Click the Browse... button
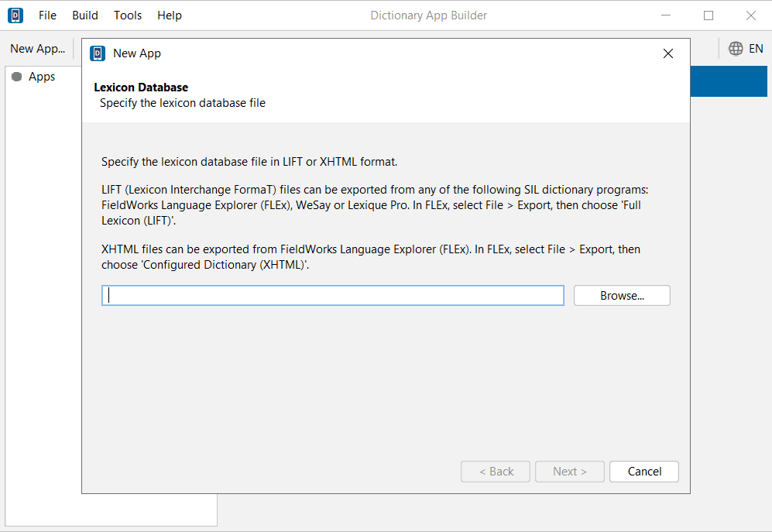The image size is (772, 532). 621,295
